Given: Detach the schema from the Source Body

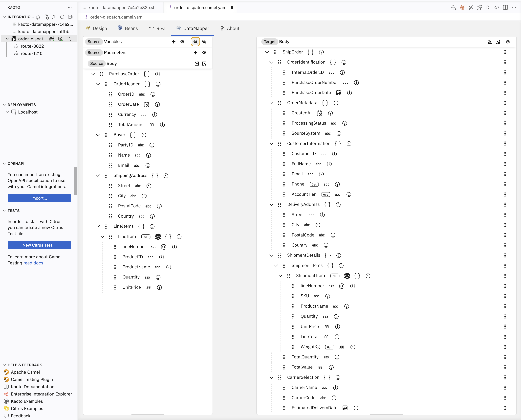Looking at the screenshot, I should coord(204,63).
